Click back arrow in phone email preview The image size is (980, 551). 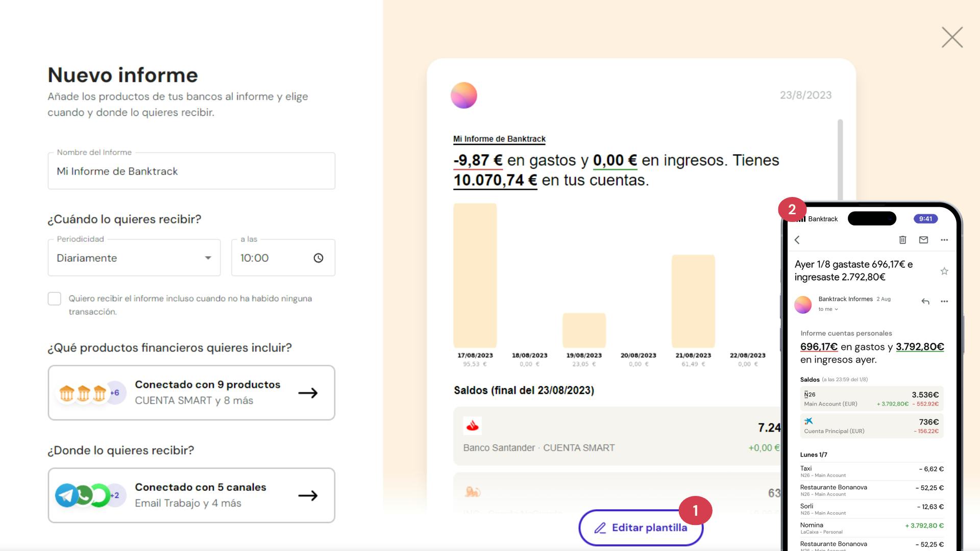pyautogui.click(x=797, y=240)
